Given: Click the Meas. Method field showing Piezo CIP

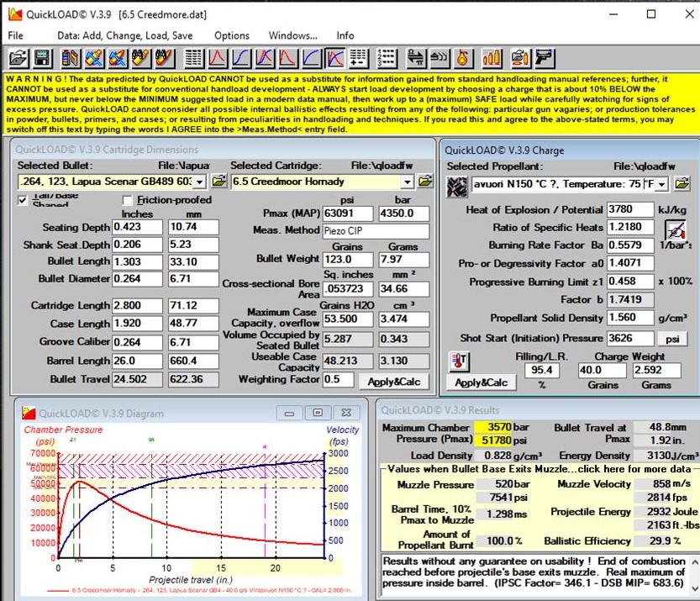Looking at the screenshot, I should click(376, 231).
